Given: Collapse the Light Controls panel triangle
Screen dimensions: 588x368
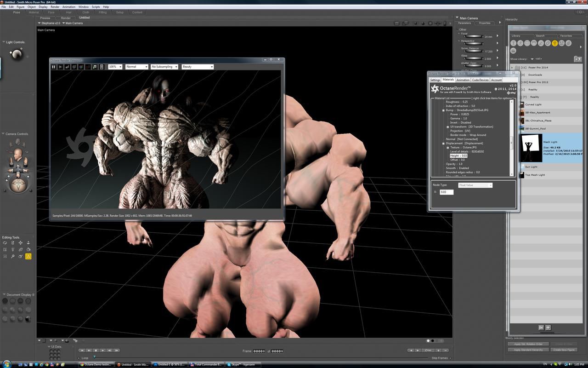Looking at the screenshot, I should 4,42.
